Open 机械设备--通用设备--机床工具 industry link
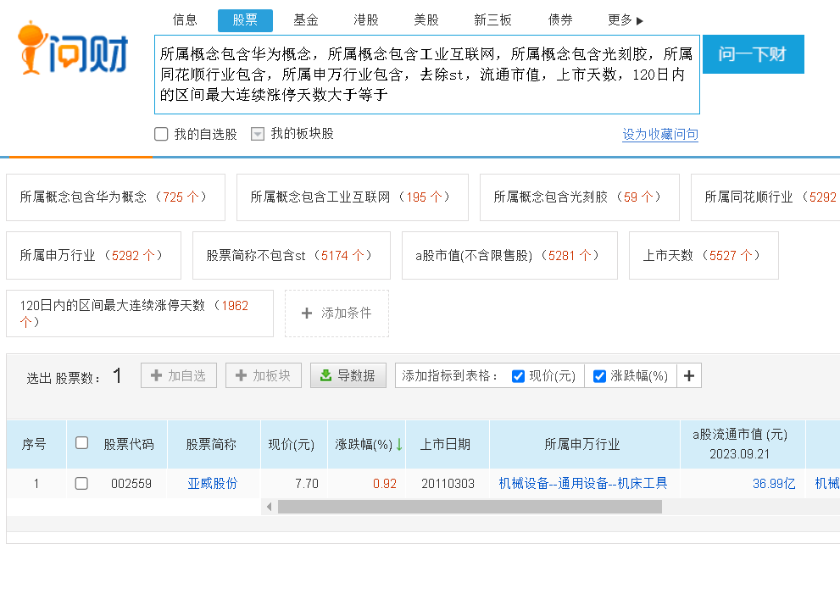Screen dimensions: 840x616 click(x=583, y=484)
